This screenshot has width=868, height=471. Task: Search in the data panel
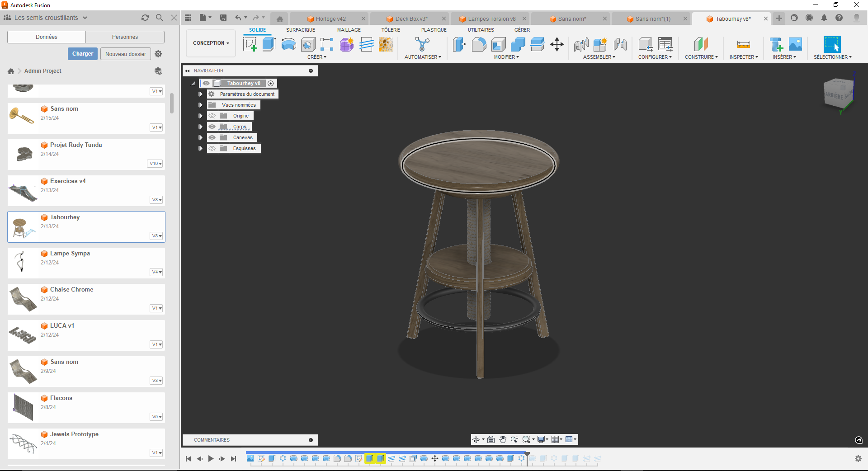(159, 18)
